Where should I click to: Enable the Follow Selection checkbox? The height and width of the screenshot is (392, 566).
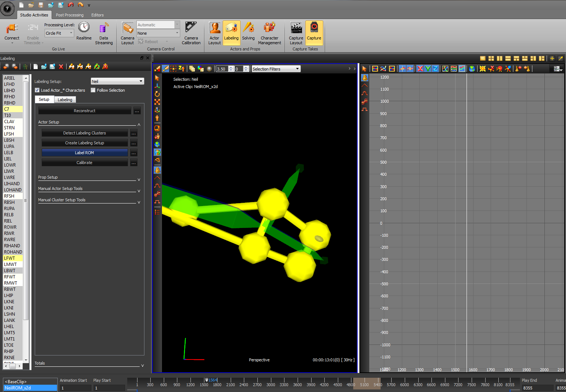click(x=93, y=90)
